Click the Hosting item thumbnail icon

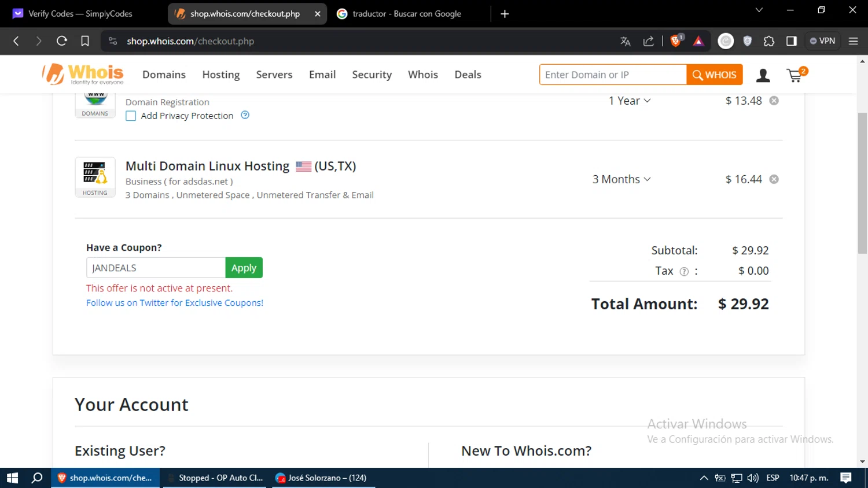95,177
